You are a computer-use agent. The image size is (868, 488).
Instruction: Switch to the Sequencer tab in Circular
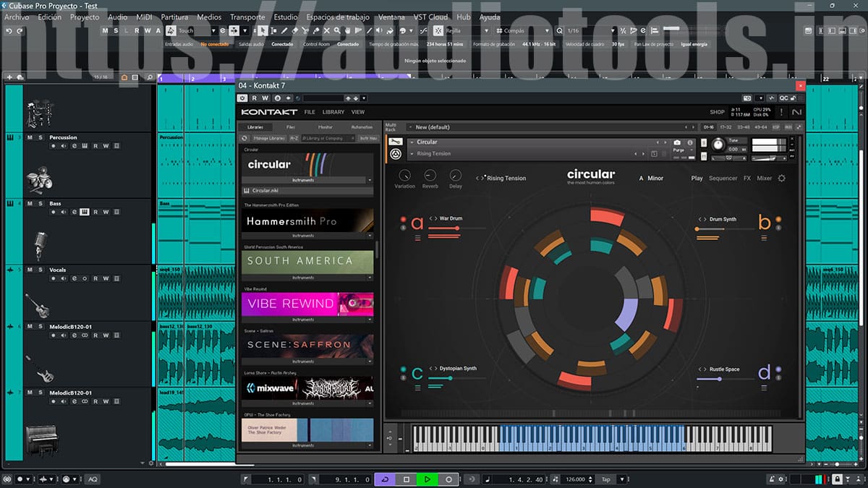(723, 178)
